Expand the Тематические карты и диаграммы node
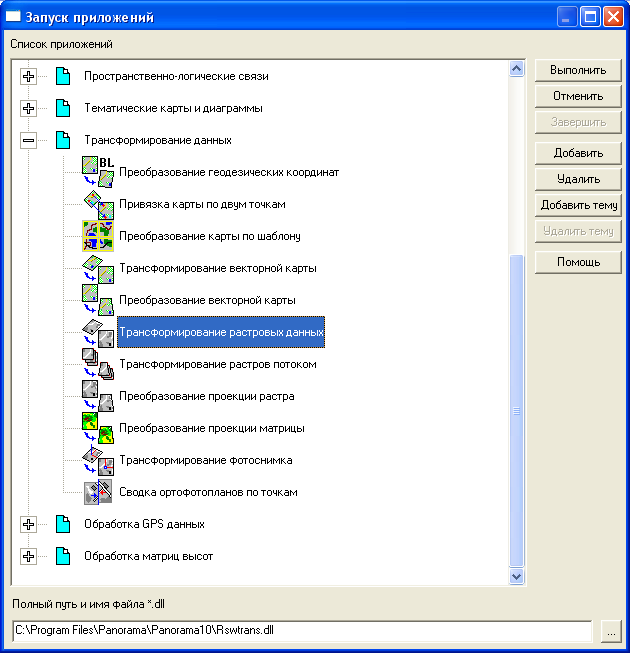This screenshot has height=653, width=630. coord(28,108)
